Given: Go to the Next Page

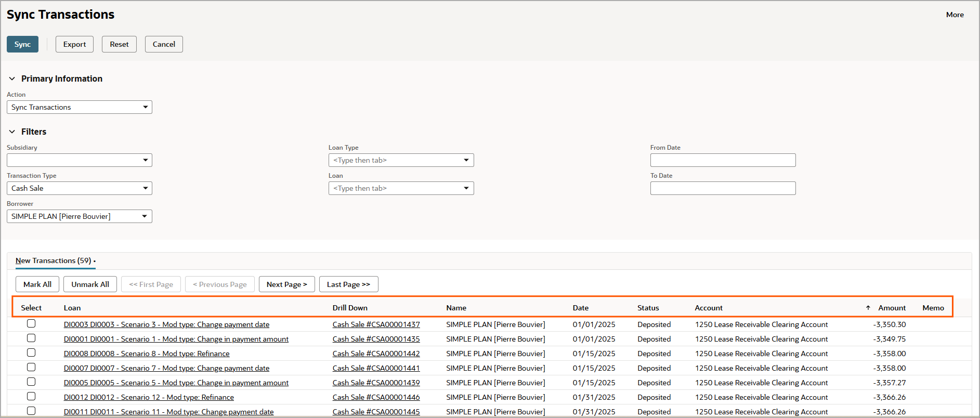Looking at the screenshot, I should 286,284.
